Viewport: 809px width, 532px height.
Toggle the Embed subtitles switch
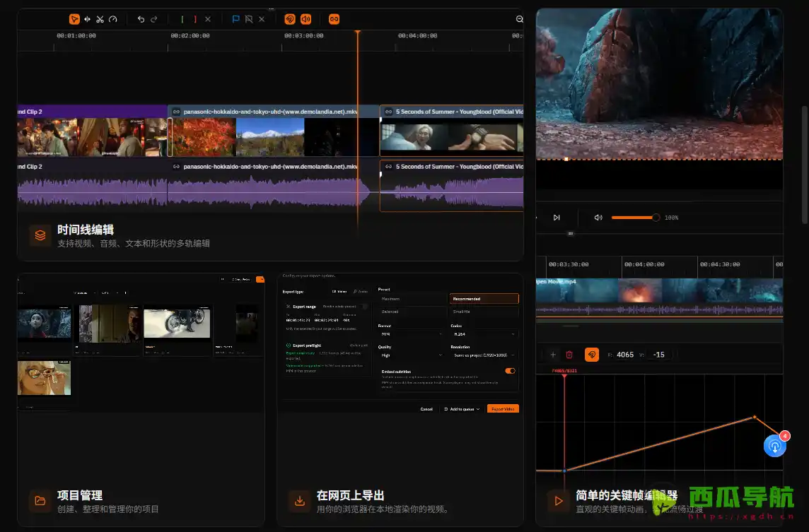click(511, 371)
